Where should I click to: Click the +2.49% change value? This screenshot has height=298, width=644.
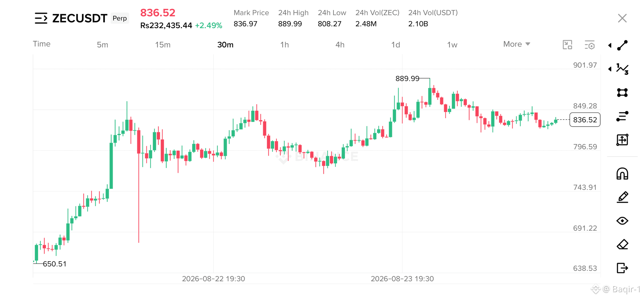pyautogui.click(x=208, y=26)
